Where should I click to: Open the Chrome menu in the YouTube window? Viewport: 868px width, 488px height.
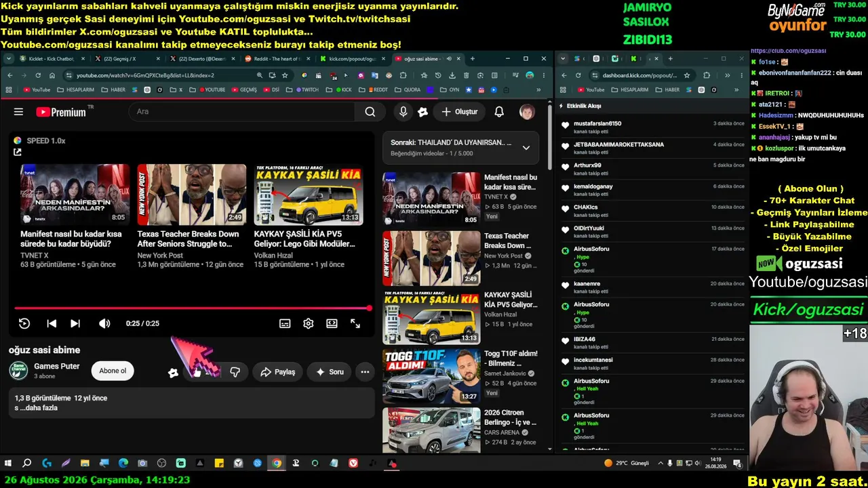[542, 75]
